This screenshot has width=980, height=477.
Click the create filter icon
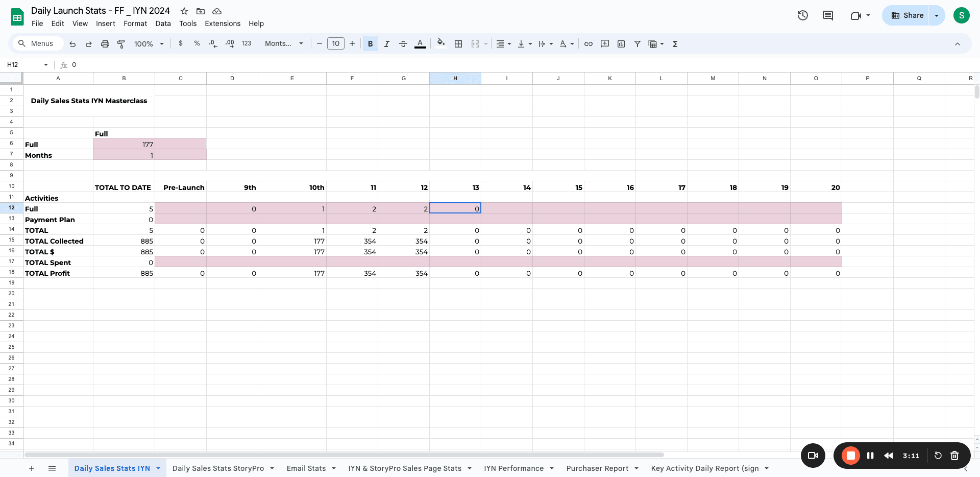(x=638, y=44)
